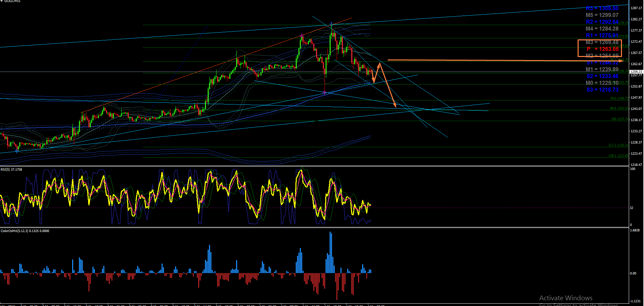Select the red P = 1263.05 pivot label
Image resolution: width=644 pixels, height=306 pixels.
pyautogui.click(x=603, y=49)
